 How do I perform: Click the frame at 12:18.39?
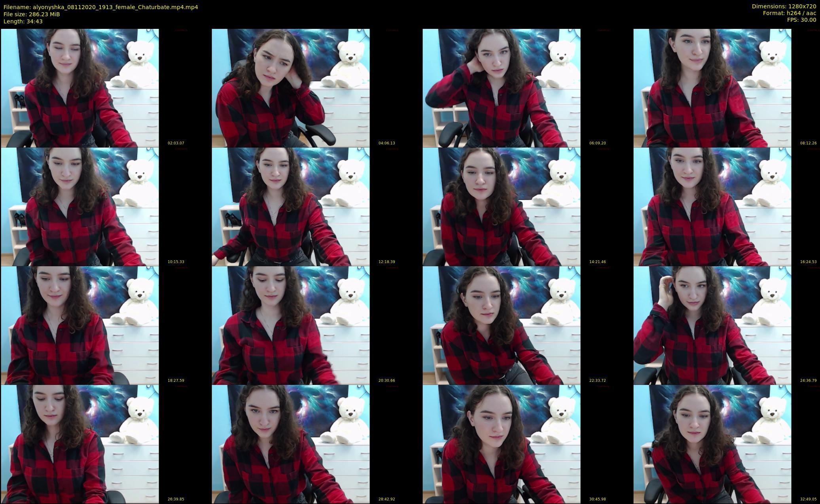[x=290, y=207]
